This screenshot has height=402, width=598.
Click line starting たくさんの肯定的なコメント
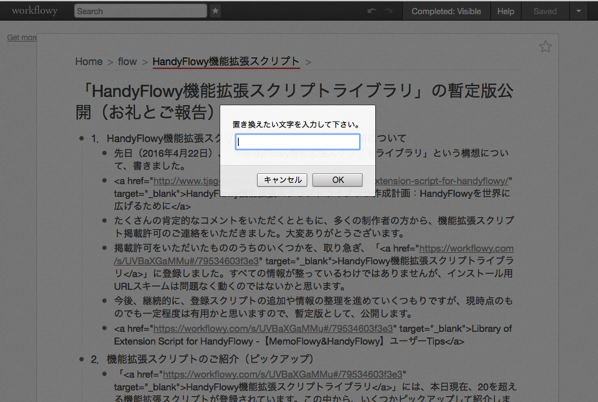click(314, 227)
